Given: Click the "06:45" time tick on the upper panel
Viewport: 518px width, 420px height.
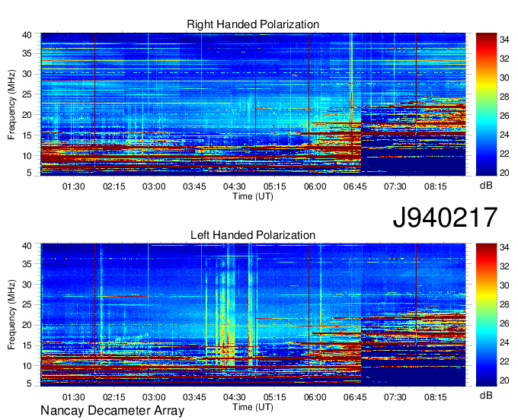Looking at the screenshot, I should pyautogui.click(x=355, y=186).
